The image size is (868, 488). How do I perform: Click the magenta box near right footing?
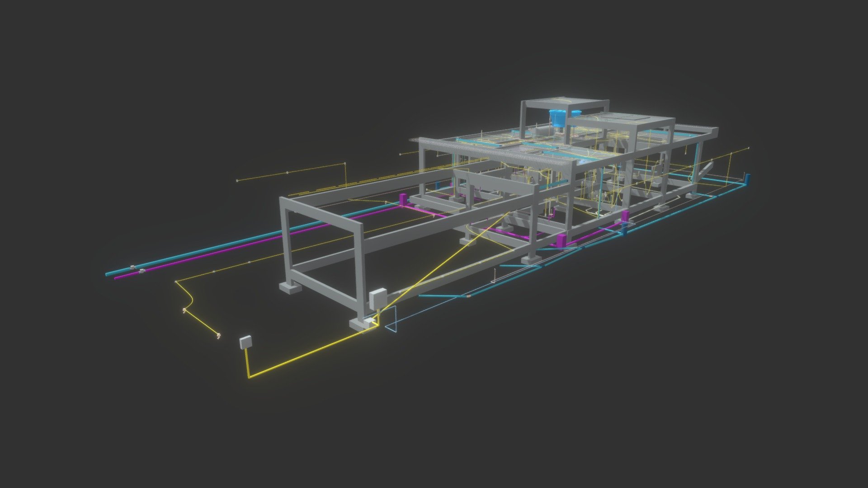pyautogui.click(x=561, y=241)
